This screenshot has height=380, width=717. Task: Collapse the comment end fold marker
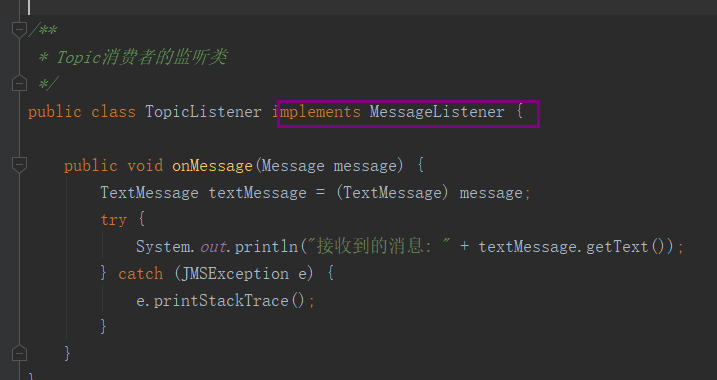tap(19, 84)
